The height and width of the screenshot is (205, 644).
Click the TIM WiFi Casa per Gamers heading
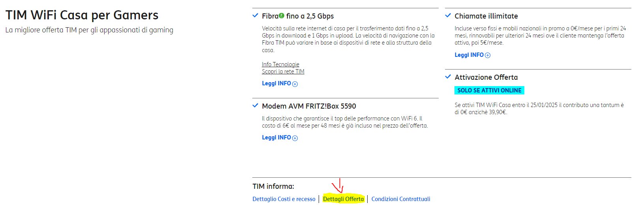82,15
